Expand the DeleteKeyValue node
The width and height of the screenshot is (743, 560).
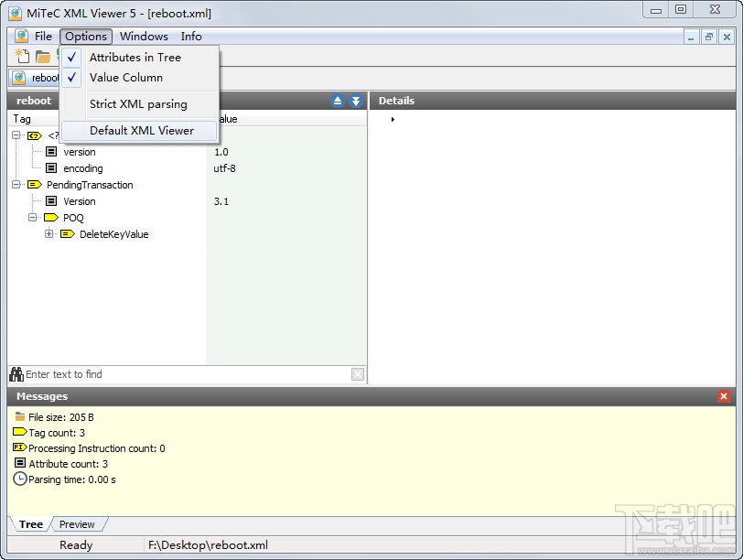click(x=48, y=234)
